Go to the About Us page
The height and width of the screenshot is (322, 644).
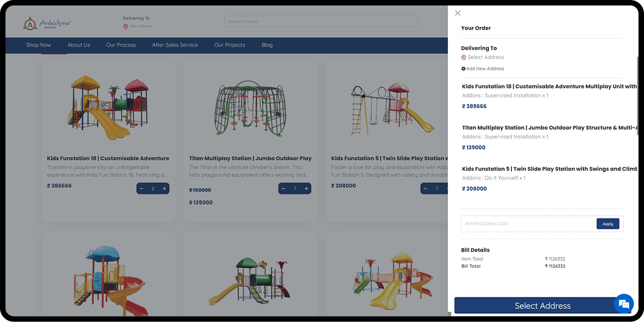click(79, 45)
